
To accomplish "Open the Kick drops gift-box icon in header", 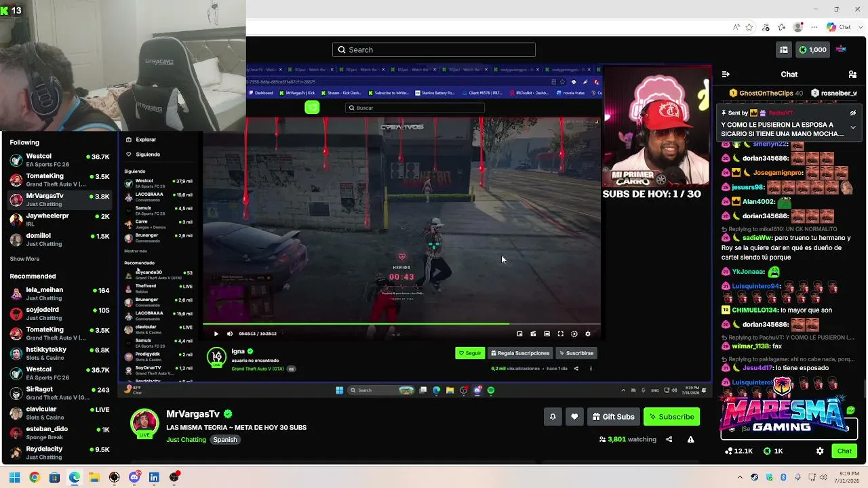I will (x=784, y=49).
